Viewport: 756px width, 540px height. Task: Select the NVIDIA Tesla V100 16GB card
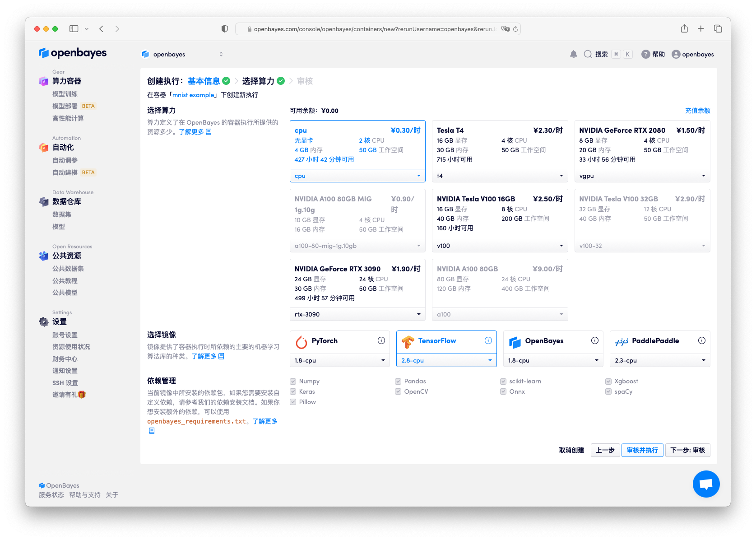click(x=500, y=214)
